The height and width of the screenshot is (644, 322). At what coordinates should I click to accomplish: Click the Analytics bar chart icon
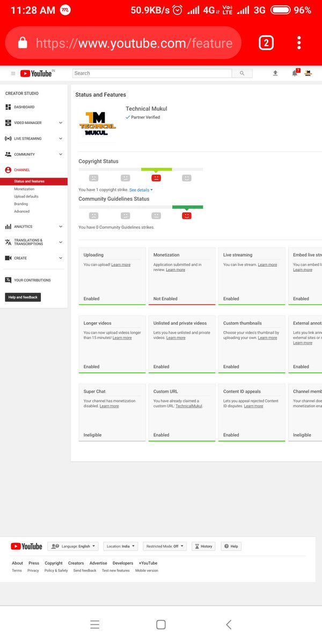(x=8, y=226)
